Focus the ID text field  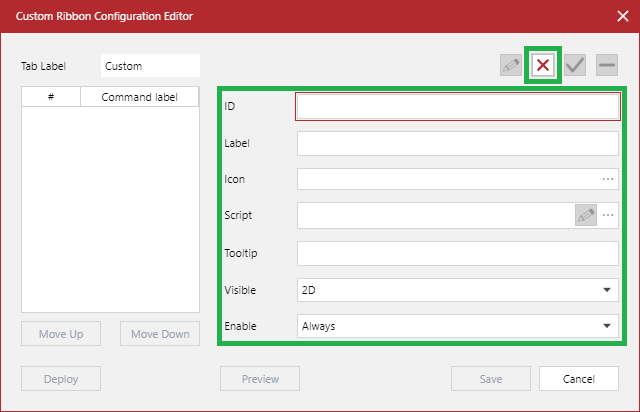pyautogui.click(x=458, y=106)
